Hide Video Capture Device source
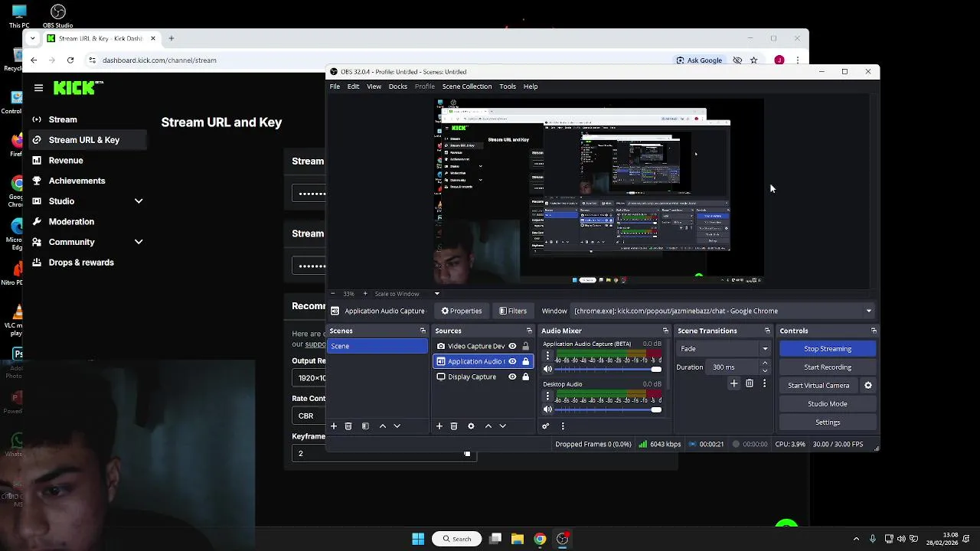The image size is (980, 551). pyautogui.click(x=512, y=346)
